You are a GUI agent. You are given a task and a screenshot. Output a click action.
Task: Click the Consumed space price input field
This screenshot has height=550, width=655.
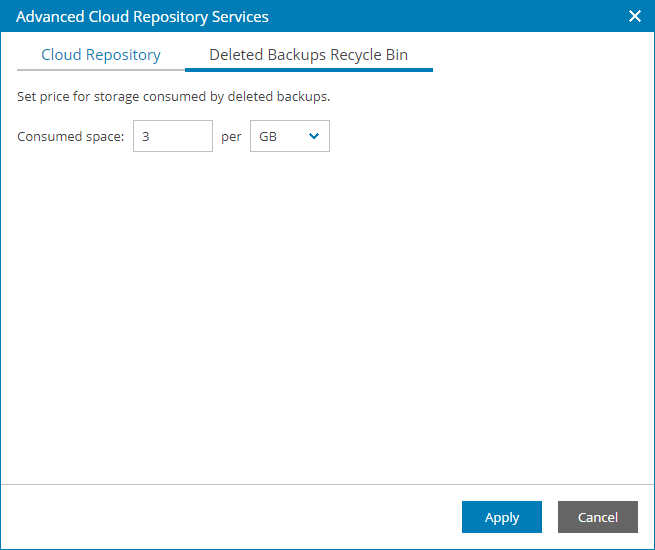click(172, 137)
